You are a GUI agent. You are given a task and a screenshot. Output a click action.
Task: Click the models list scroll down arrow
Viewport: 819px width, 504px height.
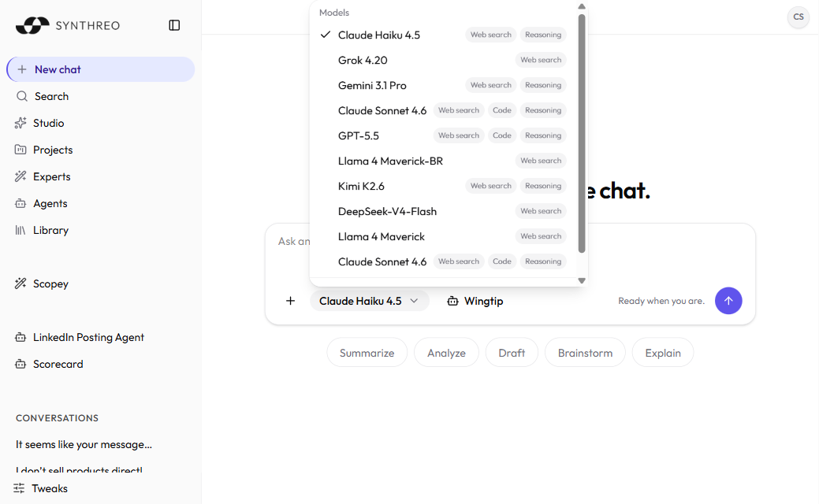(582, 280)
